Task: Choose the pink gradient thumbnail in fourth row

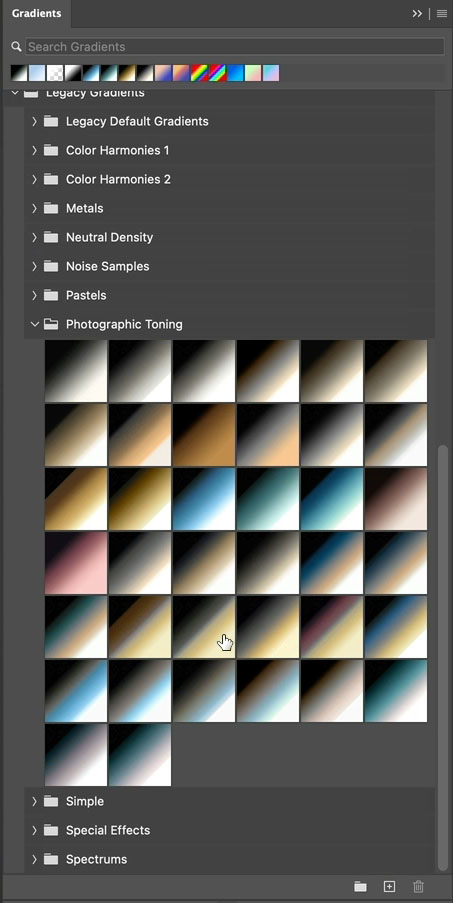Action: point(76,563)
